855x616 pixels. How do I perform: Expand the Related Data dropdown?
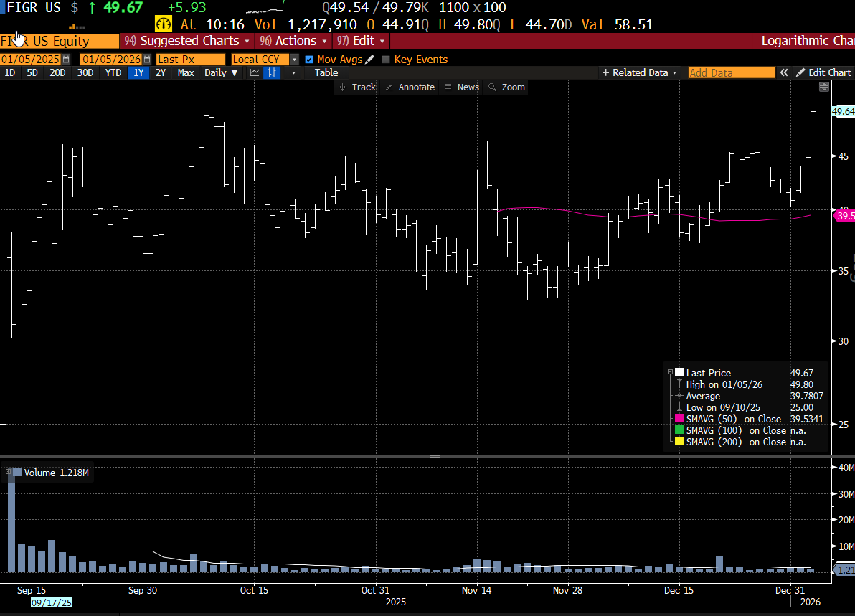(x=638, y=72)
